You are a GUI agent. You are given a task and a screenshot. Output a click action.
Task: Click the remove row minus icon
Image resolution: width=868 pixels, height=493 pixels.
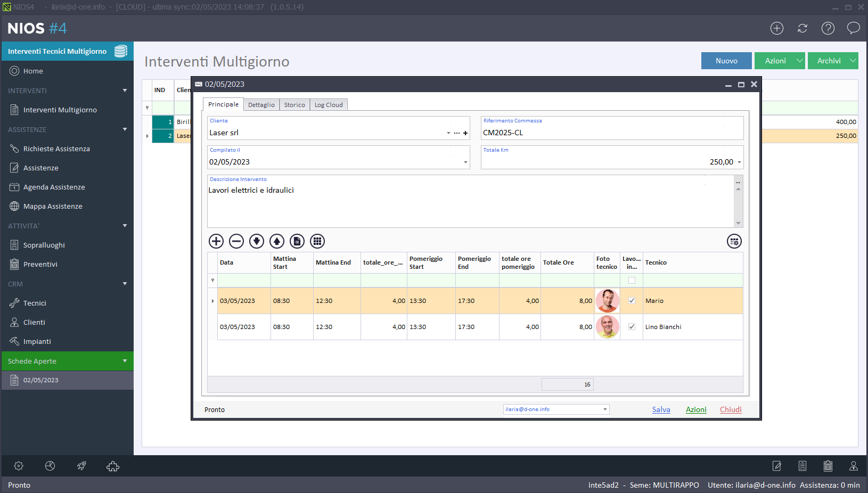236,241
